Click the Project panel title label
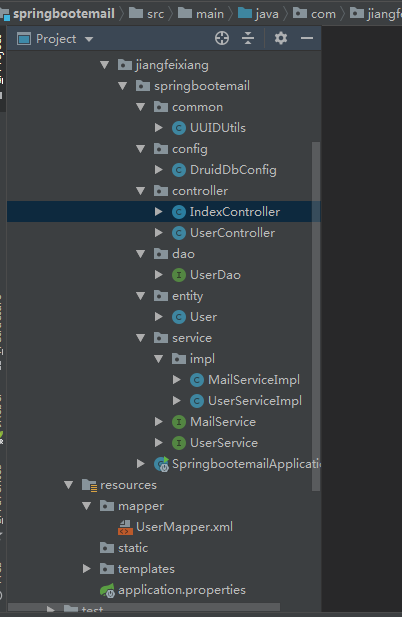This screenshot has width=402, height=617. pyautogui.click(x=56, y=39)
